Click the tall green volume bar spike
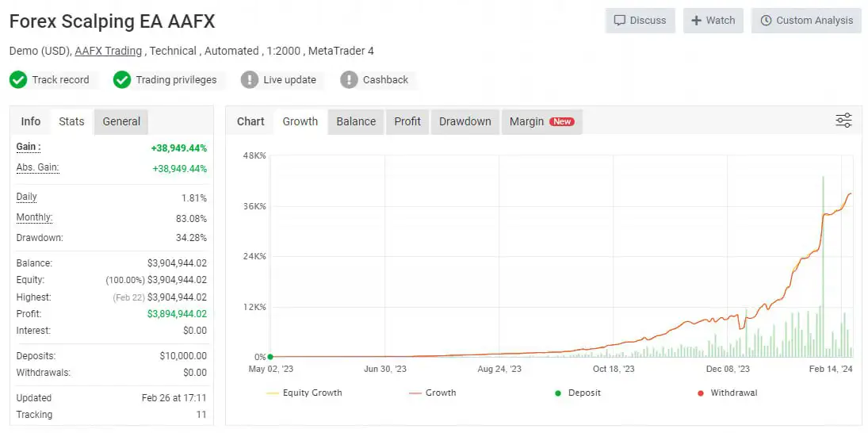 pyautogui.click(x=824, y=262)
